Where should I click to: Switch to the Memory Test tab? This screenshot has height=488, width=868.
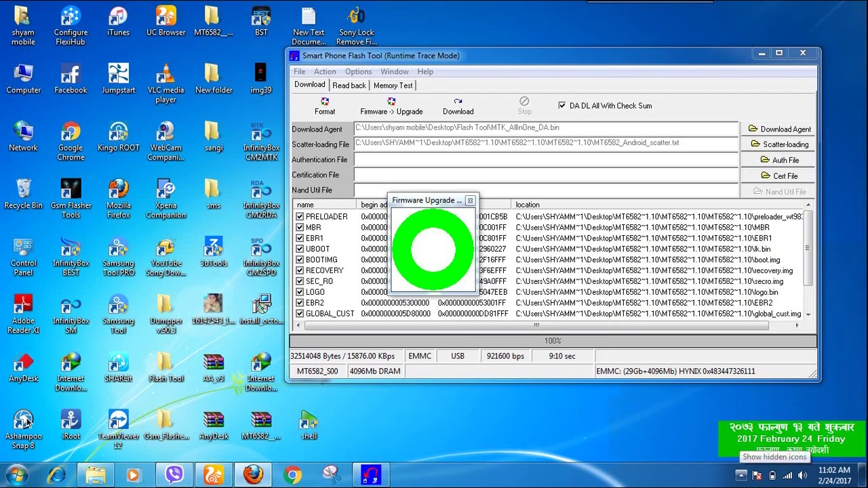coord(393,85)
